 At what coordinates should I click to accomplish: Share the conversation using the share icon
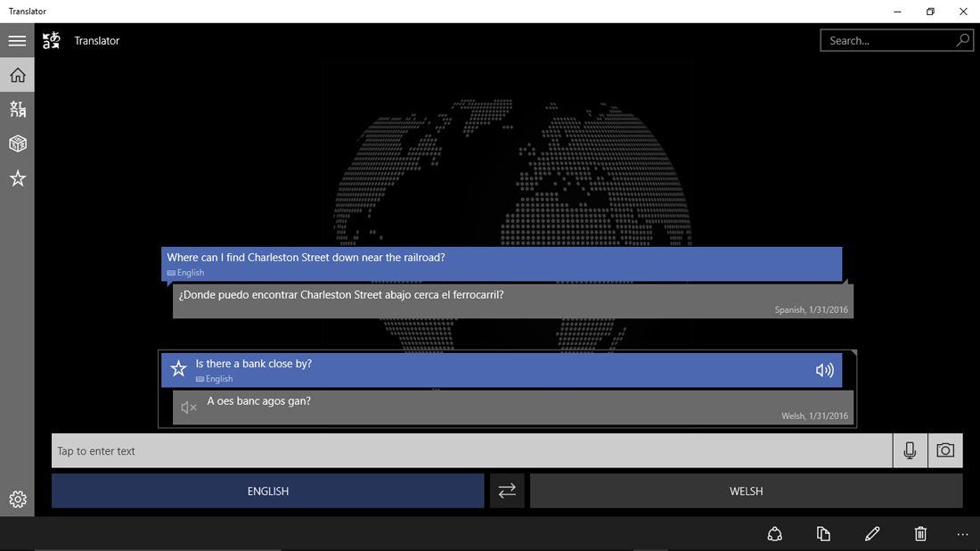click(x=774, y=533)
